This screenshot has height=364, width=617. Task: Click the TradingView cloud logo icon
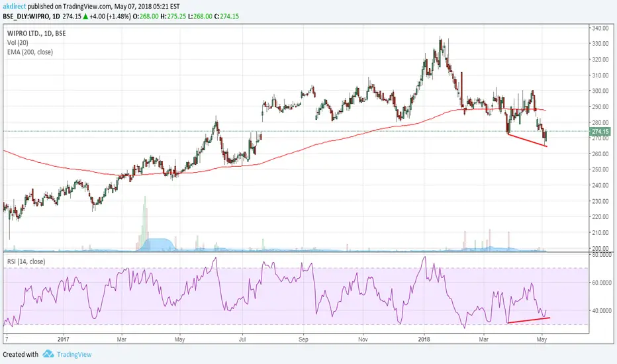point(48,354)
